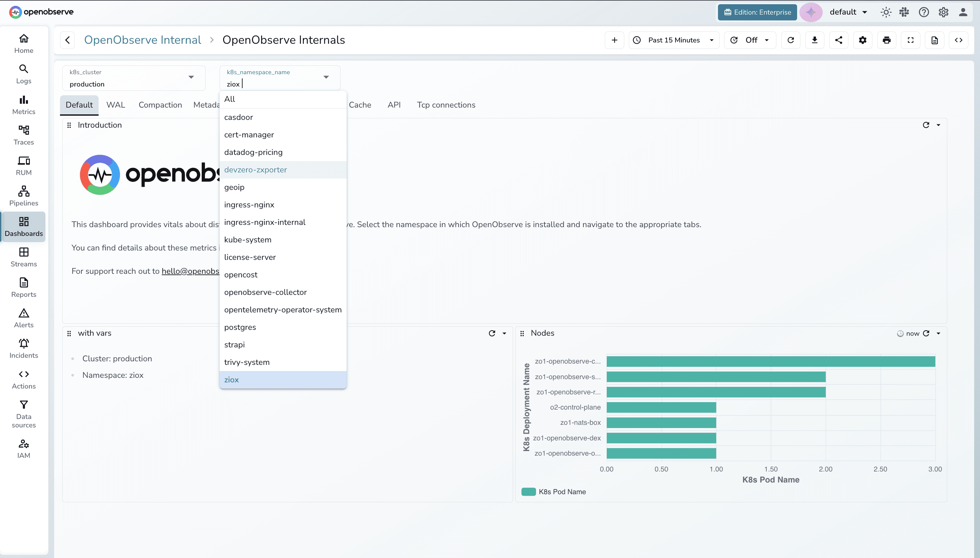This screenshot has width=980, height=558.
Task: Open Past 15 Minutes time range picker
Action: coord(674,40)
